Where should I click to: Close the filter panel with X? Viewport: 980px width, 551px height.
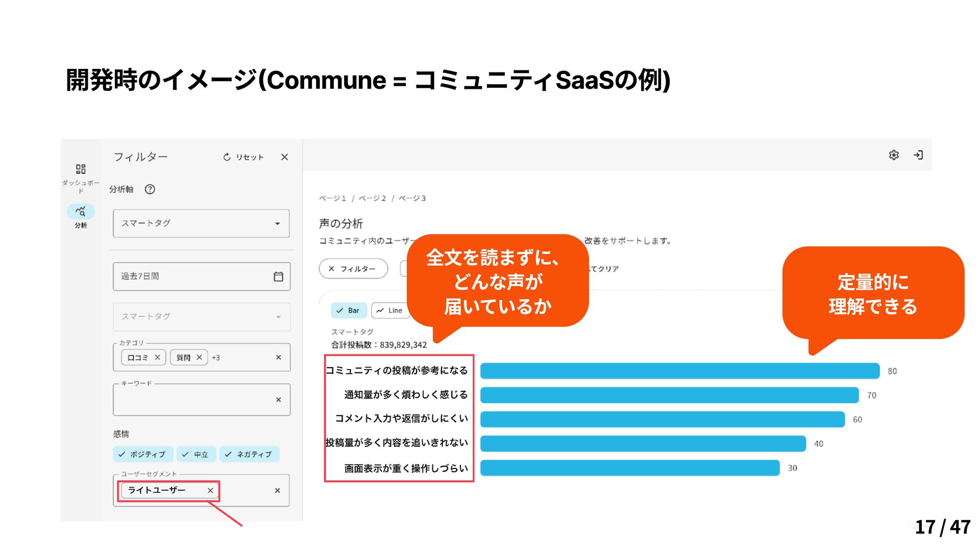pos(284,157)
